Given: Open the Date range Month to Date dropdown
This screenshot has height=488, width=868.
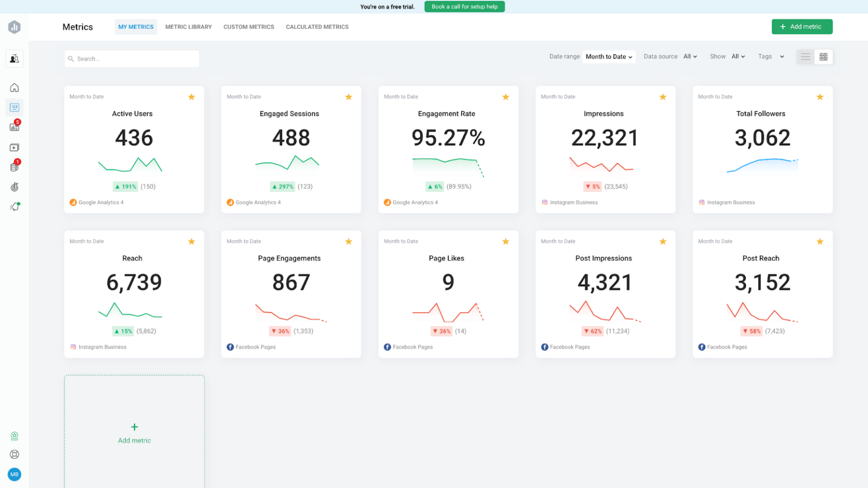Looking at the screenshot, I should tap(609, 56).
